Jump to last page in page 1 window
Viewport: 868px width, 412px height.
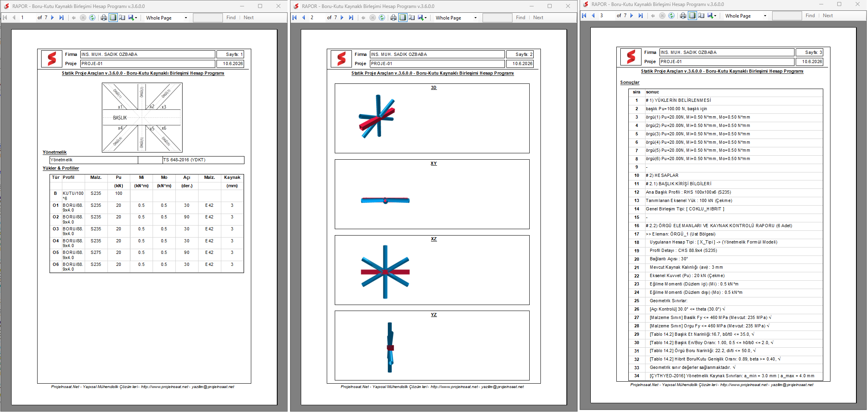point(62,18)
